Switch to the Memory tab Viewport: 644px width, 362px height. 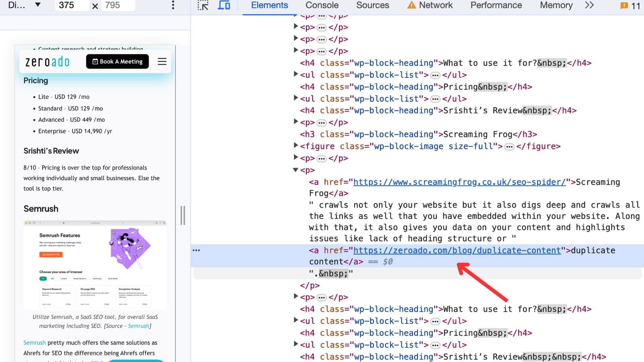(556, 5)
